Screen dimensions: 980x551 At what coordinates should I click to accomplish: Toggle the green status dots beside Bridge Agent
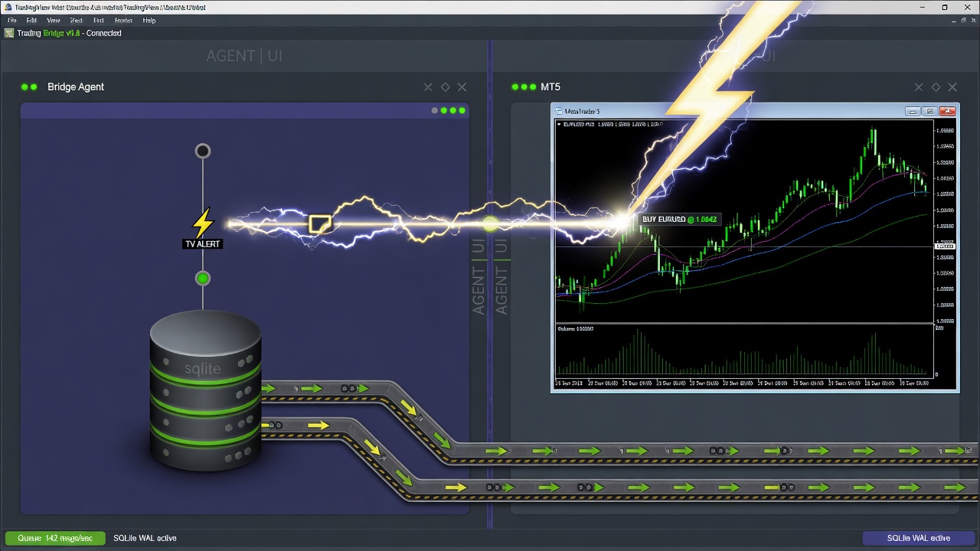click(29, 87)
